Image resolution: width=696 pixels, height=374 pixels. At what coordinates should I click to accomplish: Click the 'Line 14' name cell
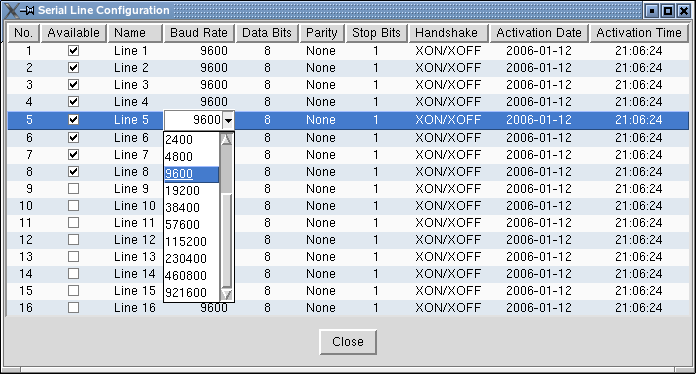[x=135, y=274]
